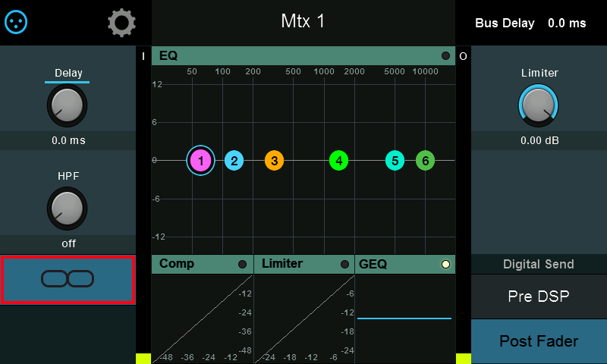Select EQ band 4 green node
This screenshot has width=607, height=364.
338,161
